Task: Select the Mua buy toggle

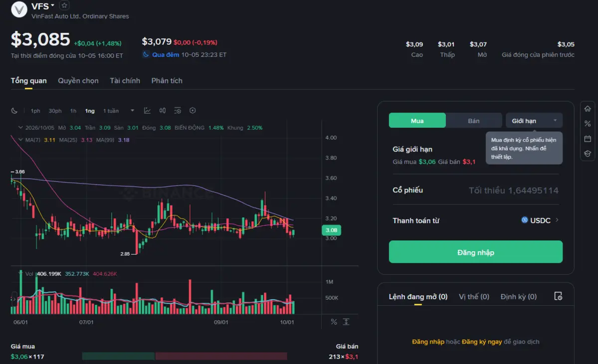Action: tap(417, 121)
